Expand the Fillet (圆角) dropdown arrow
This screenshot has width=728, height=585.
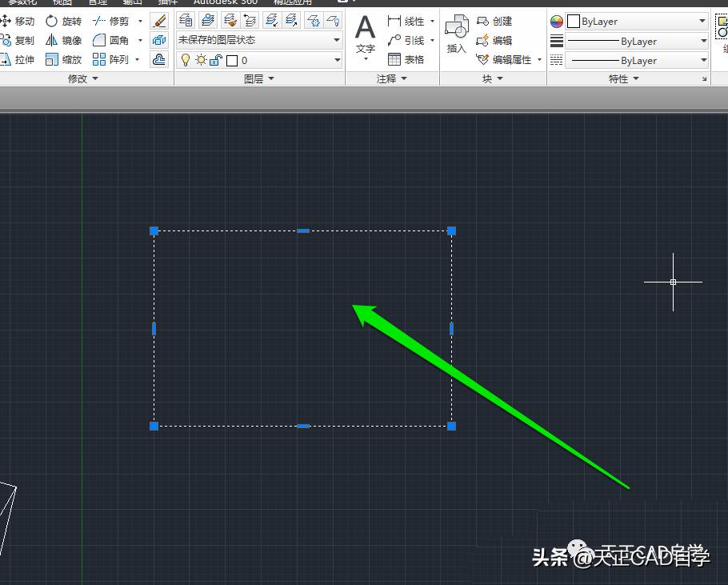pyautogui.click(x=140, y=40)
